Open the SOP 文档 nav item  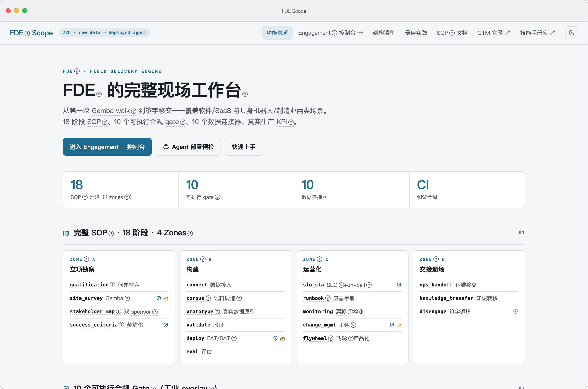[x=452, y=33]
